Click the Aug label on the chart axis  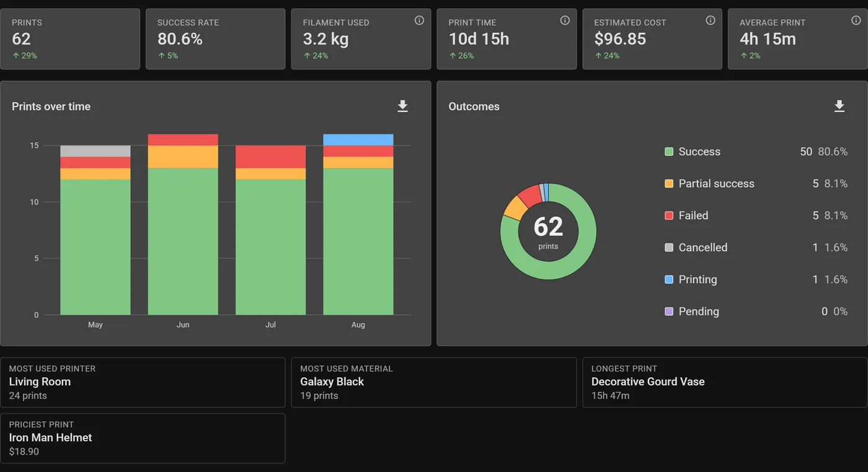coord(358,325)
